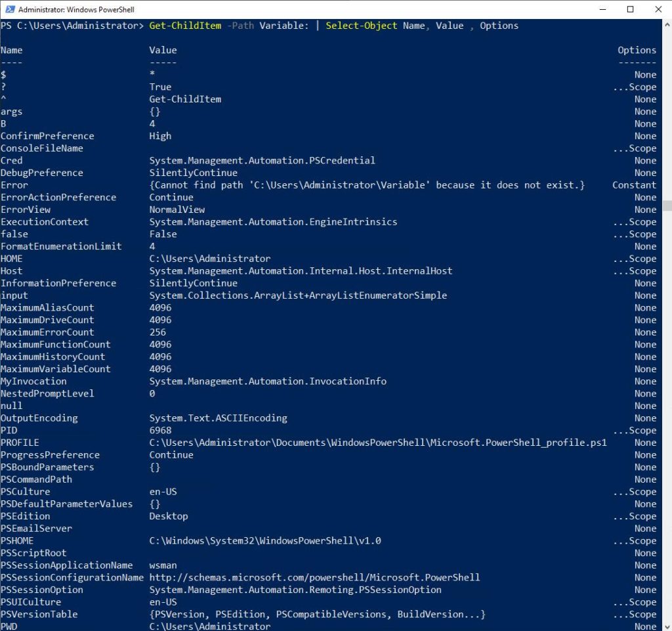Select the DebugPreference variable name
The image size is (672, 631).
coord(41,173)
